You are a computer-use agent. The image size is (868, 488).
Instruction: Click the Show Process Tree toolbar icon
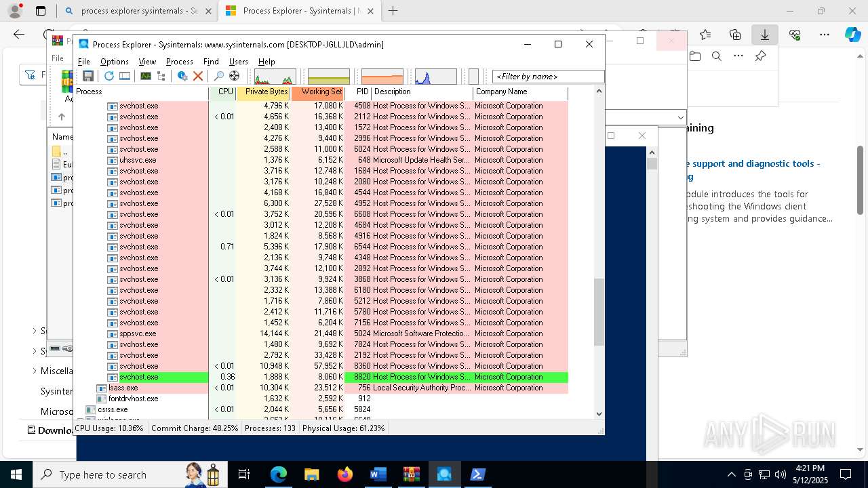[161, 76]
